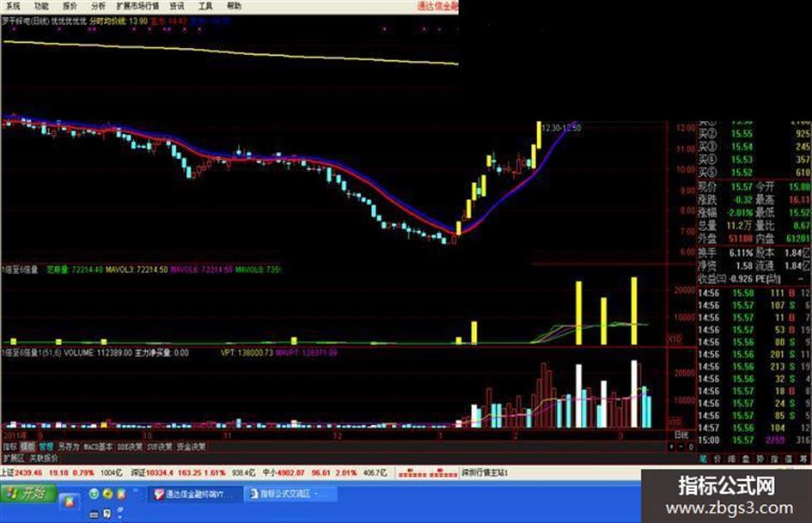This screenshot has width=812, height=523.
Task: Click the 0 reset button under 日线
Action: [x=691, y=447]
